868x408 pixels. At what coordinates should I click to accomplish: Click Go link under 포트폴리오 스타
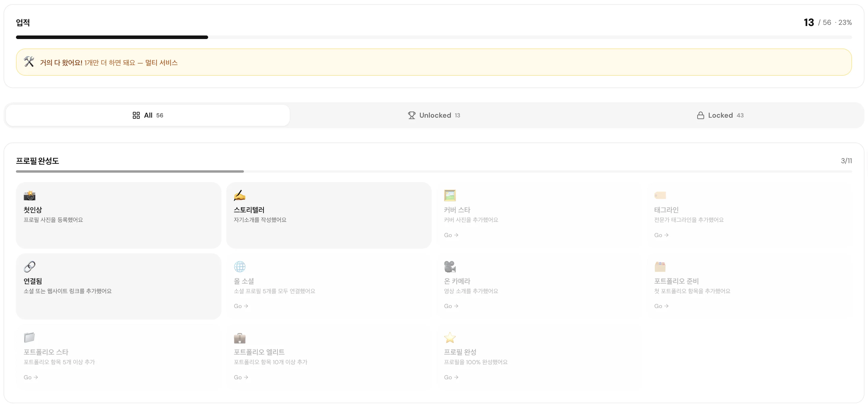point(31,377)
